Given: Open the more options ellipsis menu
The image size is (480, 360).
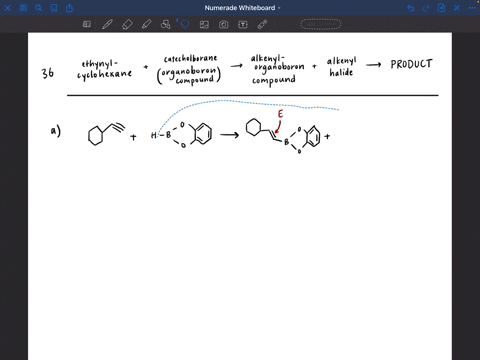Looking at the screenshot, I should pyautogui.click(x=472, y=8).
